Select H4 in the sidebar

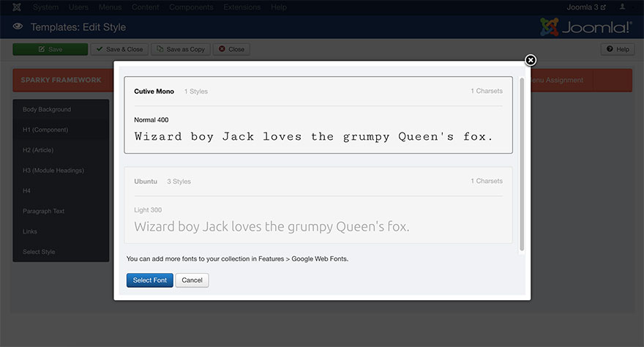(x=61, y=191)
